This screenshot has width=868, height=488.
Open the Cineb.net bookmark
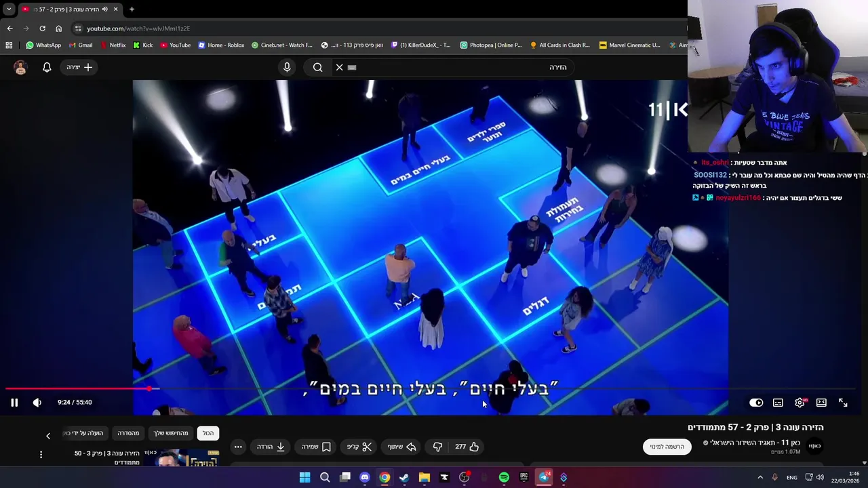coord(282,45)
